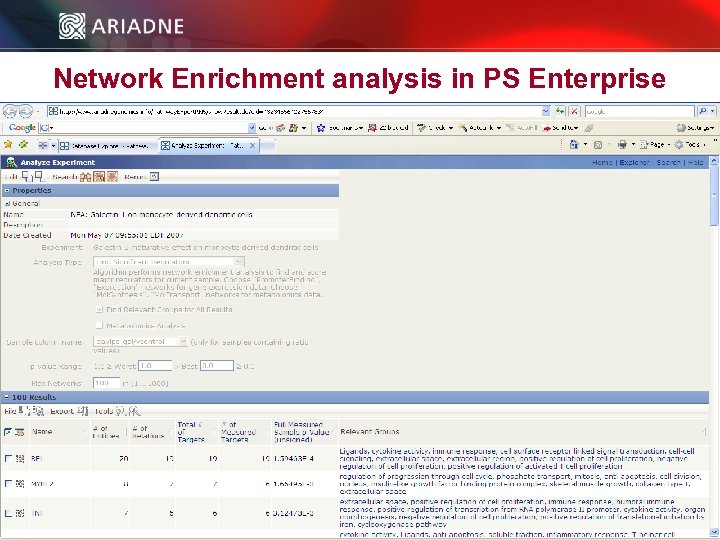Open the Page menu in command bar
Screen dimensions: 720x540
pos(654,145)
